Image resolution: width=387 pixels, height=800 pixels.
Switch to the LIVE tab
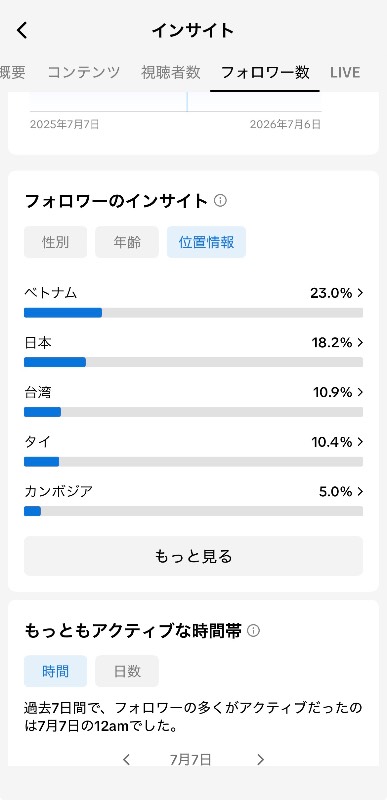pos(345,72)
